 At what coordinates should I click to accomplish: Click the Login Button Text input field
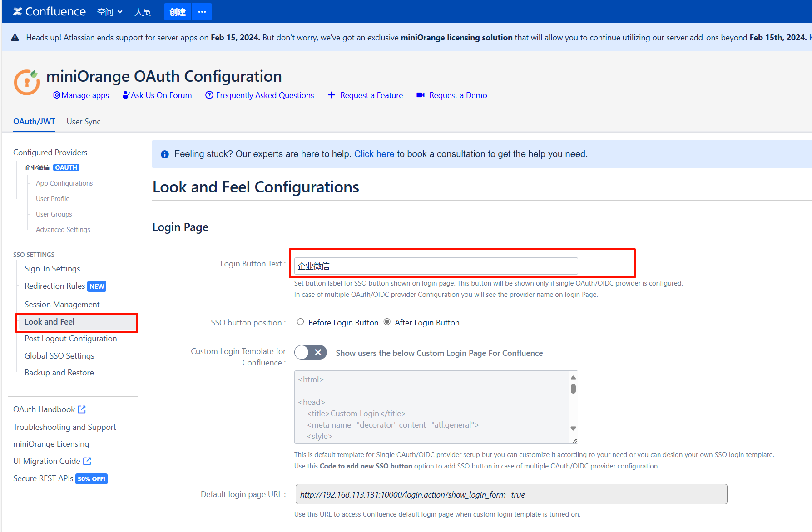pyautogui.click(x=436, y=266)
